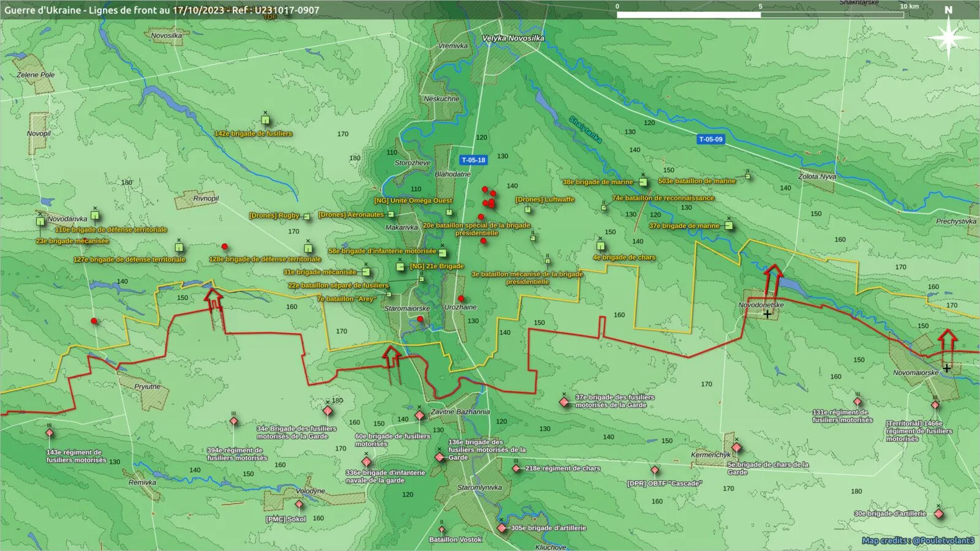
Task: Select the [NG] 21e Brigade marker square
Action: click(x=401, y=266)
